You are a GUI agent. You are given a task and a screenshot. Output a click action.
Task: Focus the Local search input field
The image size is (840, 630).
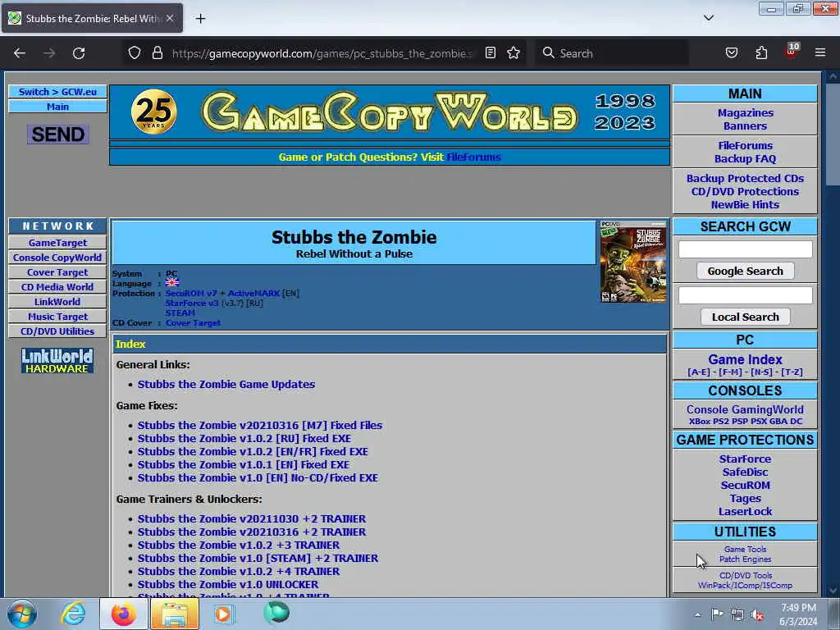tap(745, 294)
